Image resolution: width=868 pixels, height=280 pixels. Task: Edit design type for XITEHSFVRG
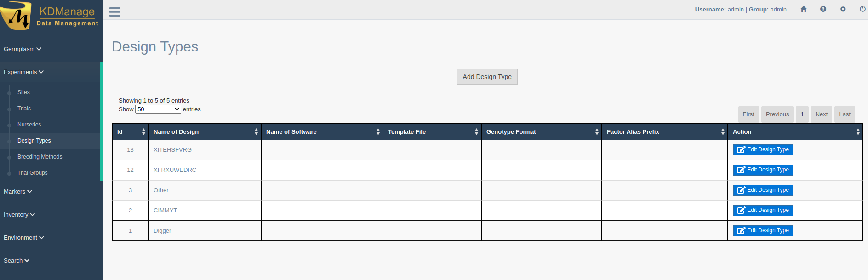pos(763,150)
